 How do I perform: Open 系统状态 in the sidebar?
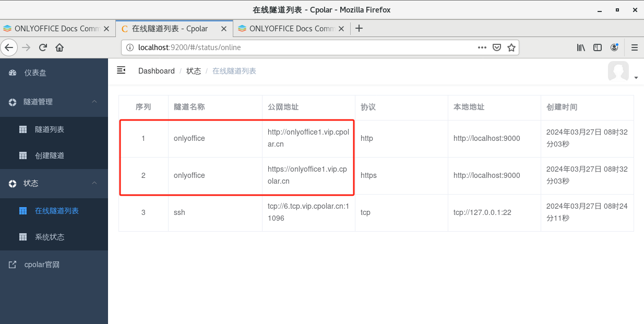point(54,237)
